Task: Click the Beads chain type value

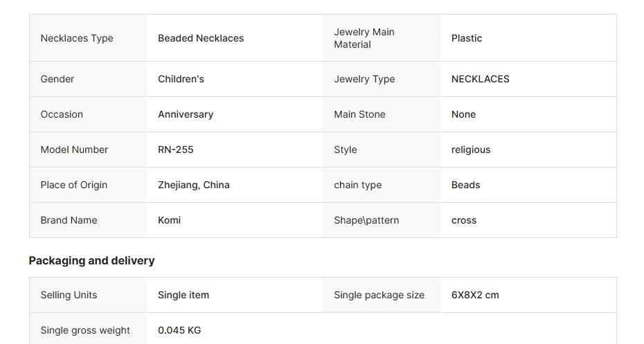Action: tap(465, 185)
